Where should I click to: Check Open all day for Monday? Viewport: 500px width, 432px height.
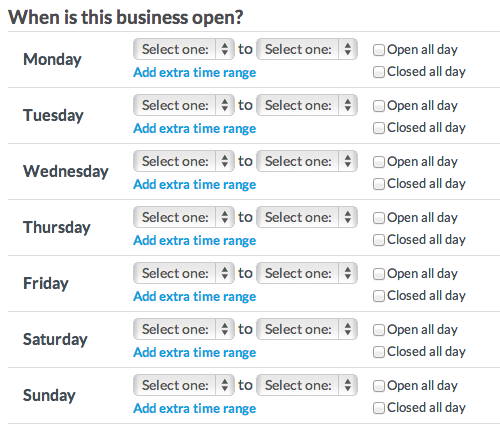[x=379, y=50]
